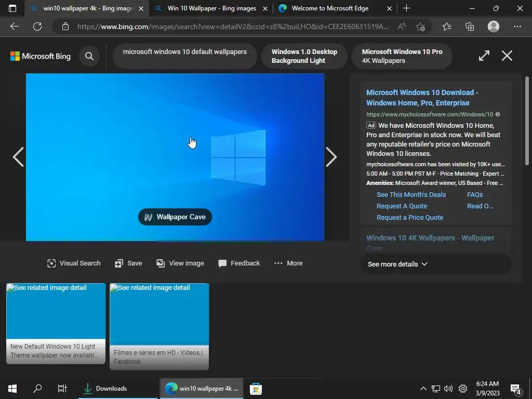
Task: Open Edge Settings and more menu
Action: click(x=517, y=26)
